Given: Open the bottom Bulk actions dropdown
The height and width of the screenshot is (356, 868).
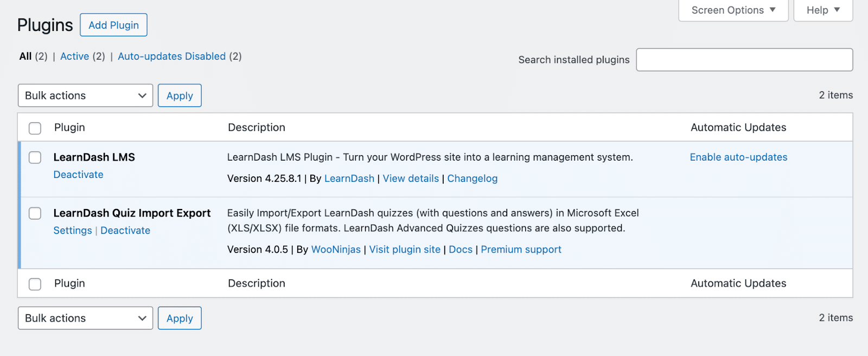Looking at the screenshot, I should [85, 318].
